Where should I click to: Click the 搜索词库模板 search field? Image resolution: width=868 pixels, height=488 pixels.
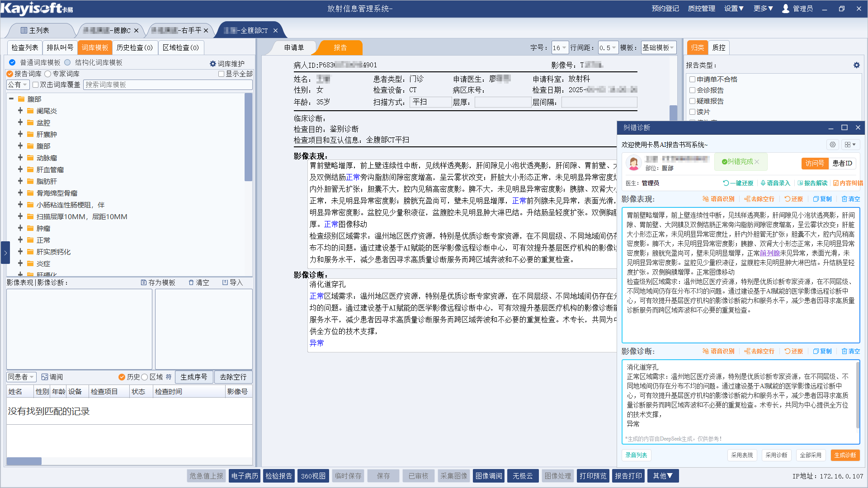(167, 84)
